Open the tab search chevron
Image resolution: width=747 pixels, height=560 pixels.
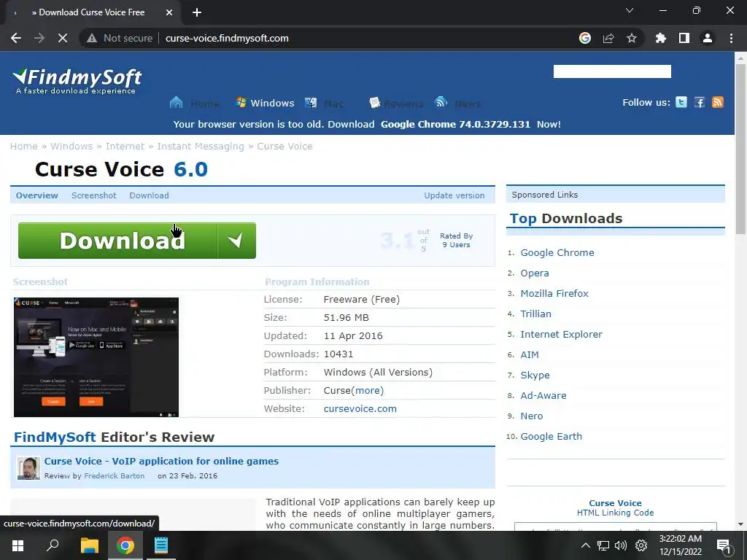tap(630, 10)
